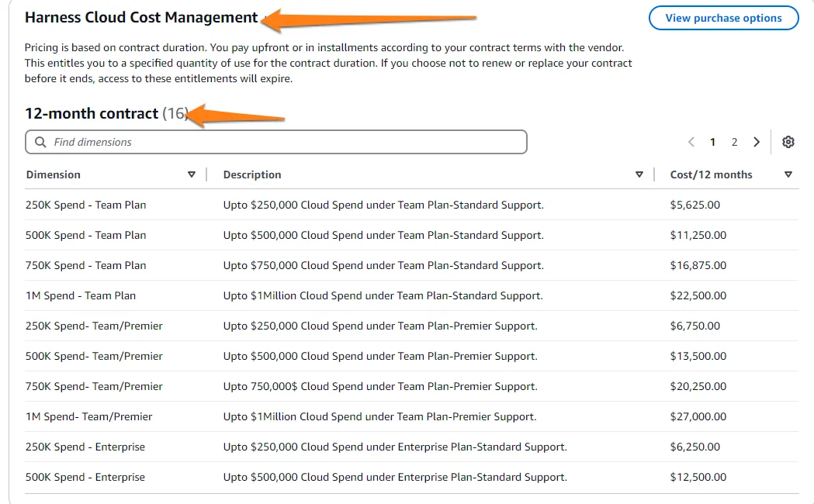Click description 'Upto $250,000 Cloud Spend under Enterprise Plan-Standard Support'

395,447
